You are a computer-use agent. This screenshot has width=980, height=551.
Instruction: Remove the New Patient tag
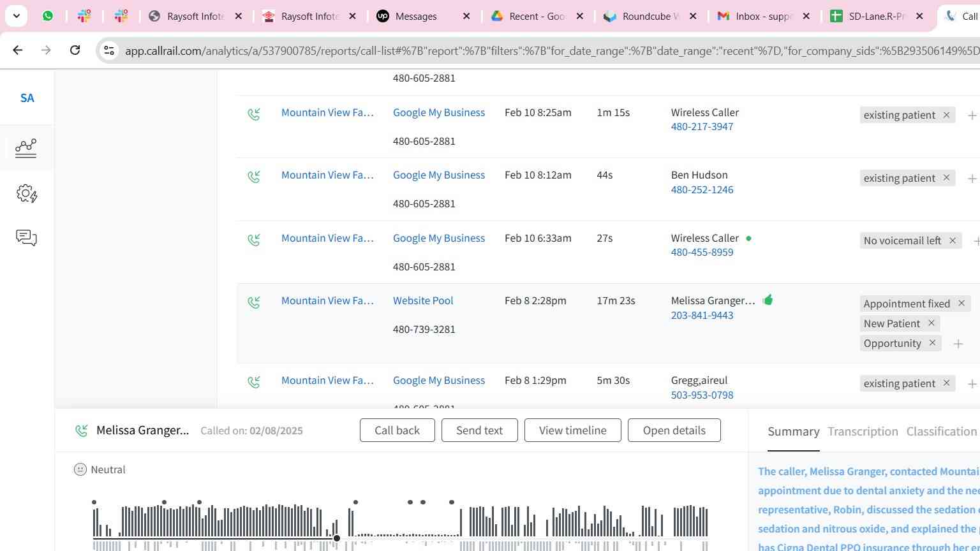click(932, 323)
